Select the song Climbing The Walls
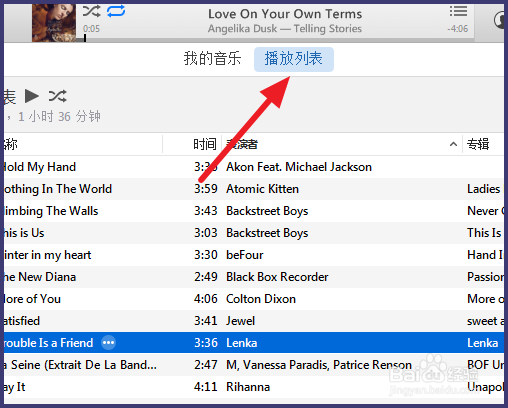Viewport: 508px width, 408px height. [x=51, y=211]
